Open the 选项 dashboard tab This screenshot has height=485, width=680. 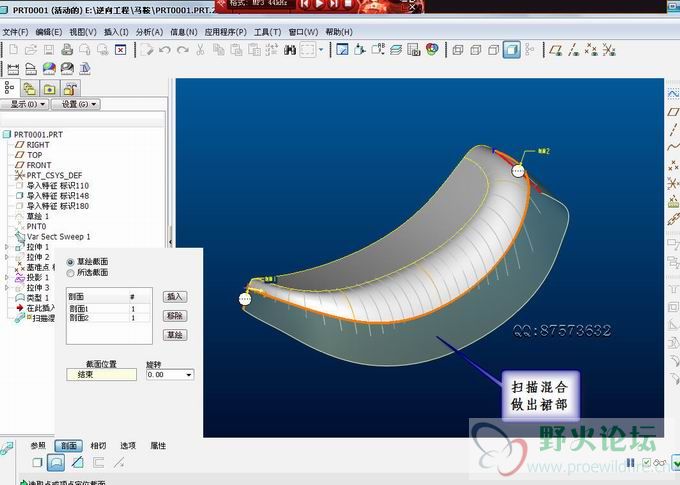[x=128, y=446]
